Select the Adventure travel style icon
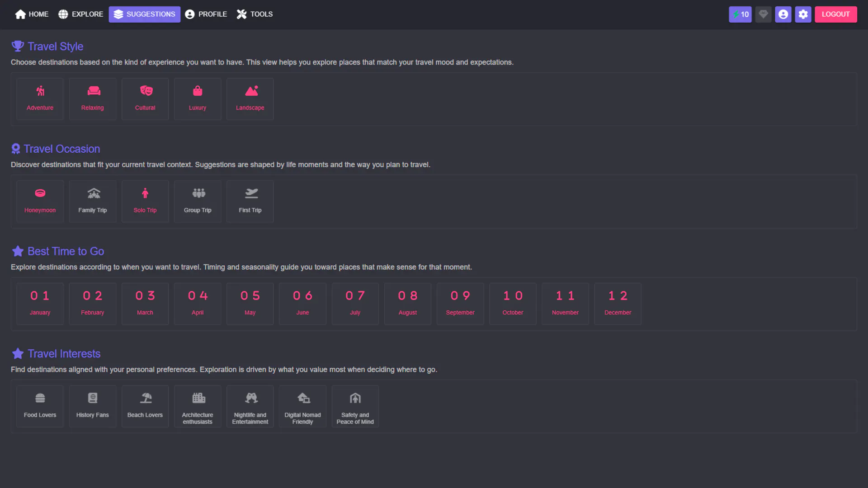The height and width of the screenshot is (488, 868). point(40,91)
